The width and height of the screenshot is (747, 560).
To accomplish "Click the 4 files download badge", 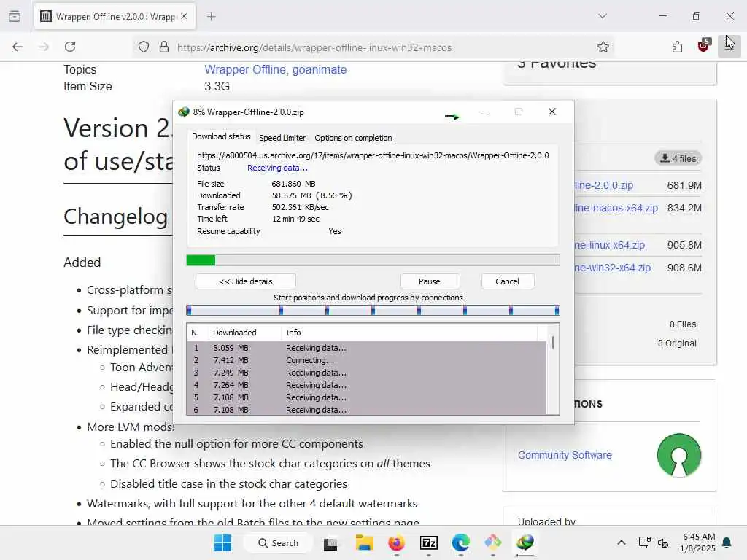I will tap(678, 158).
